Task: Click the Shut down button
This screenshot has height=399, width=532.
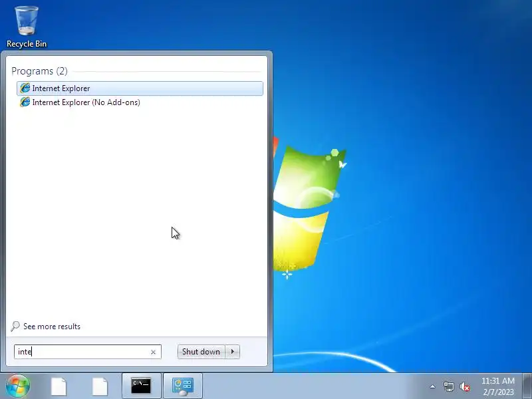Action: 201,352
